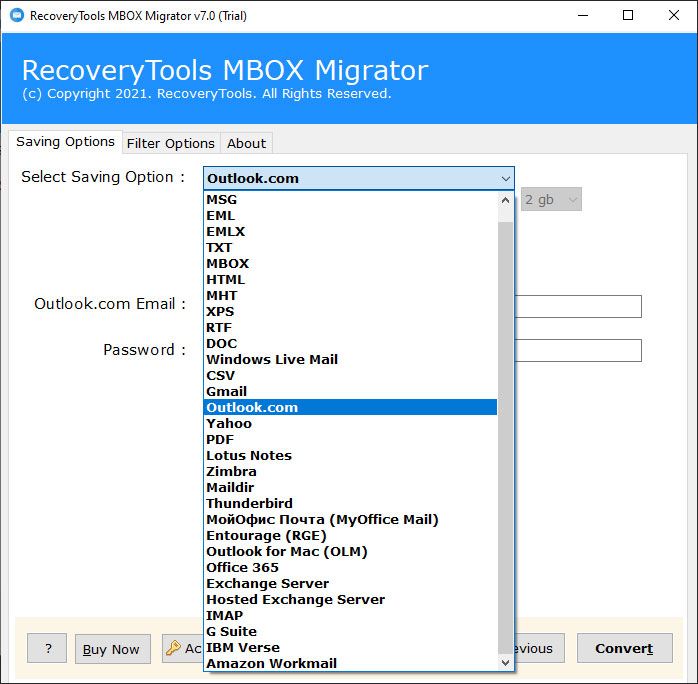
Task: Maximize the MBOX Migrator window
Action: point(628,15)
